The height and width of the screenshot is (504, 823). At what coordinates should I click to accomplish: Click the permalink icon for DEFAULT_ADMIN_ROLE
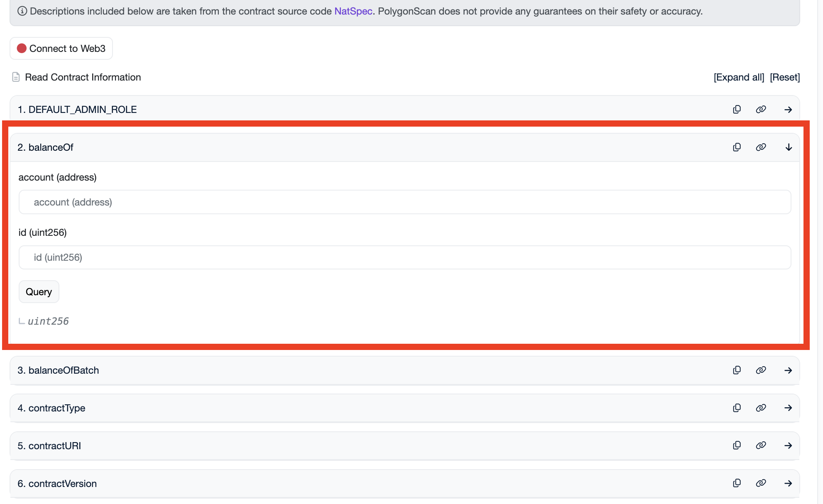click(761, 109)
